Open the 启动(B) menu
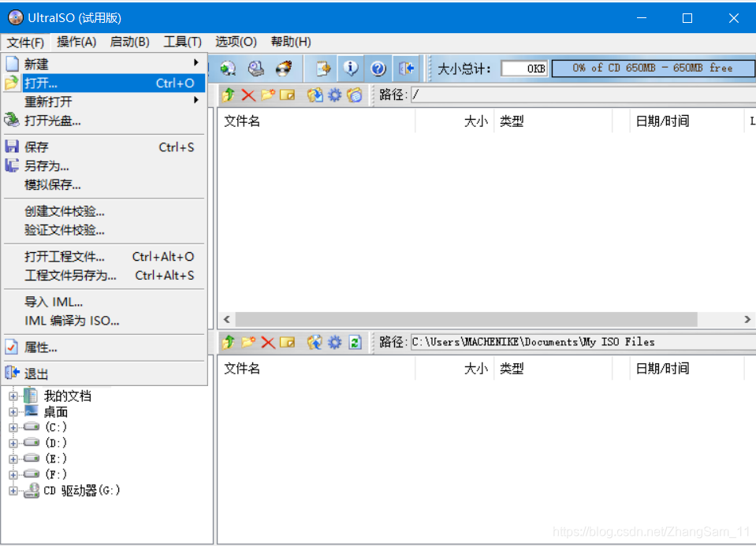Screen dimensions: 756x546 tap(130, 42)
